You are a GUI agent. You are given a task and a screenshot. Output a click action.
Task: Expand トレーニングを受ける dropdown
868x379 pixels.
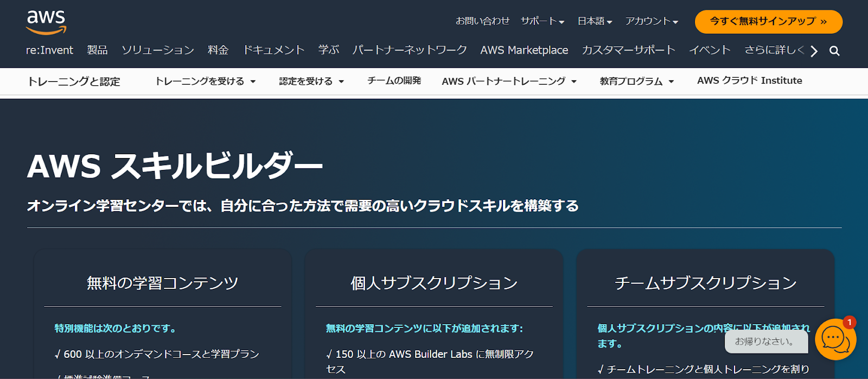pyautogui.click(x=205, y=81)
